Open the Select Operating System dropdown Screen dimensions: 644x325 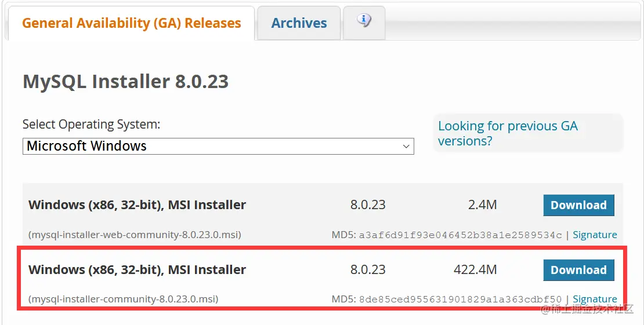pyautogui.click(x=218, y=146)
